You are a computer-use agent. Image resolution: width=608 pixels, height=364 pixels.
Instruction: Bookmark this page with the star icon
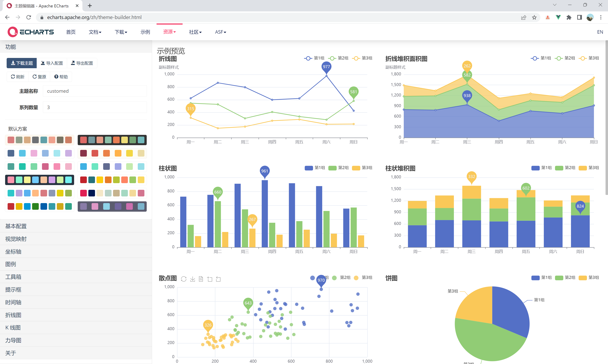pos(534,17)
